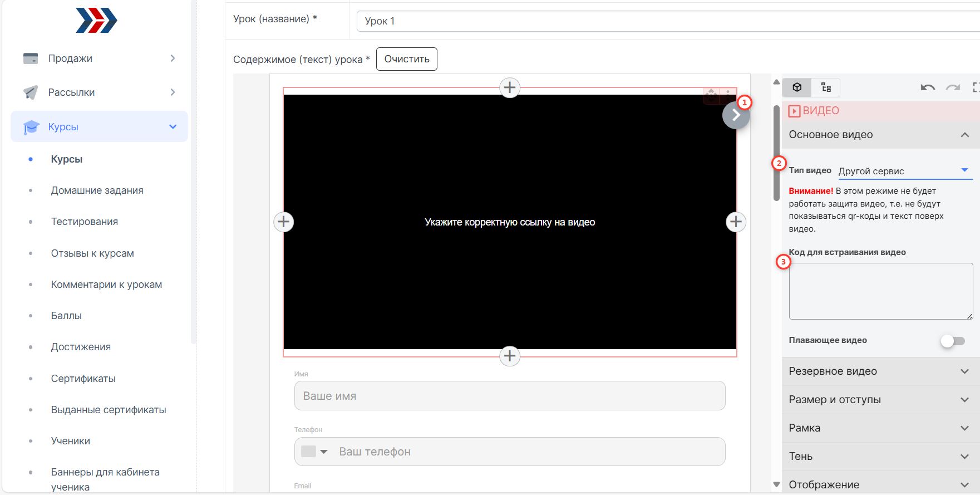Switch to the structure tree view icon
980x495 pixels.
826,87
